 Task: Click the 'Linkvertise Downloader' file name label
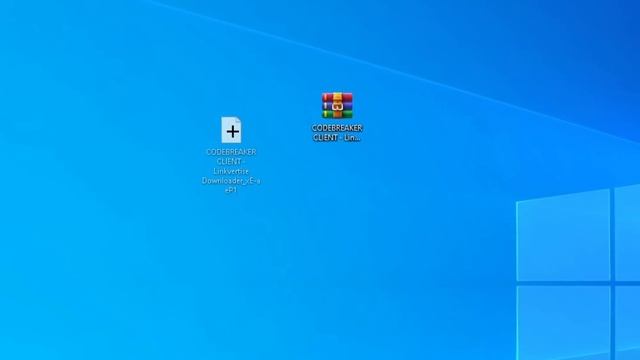point(231,171)
